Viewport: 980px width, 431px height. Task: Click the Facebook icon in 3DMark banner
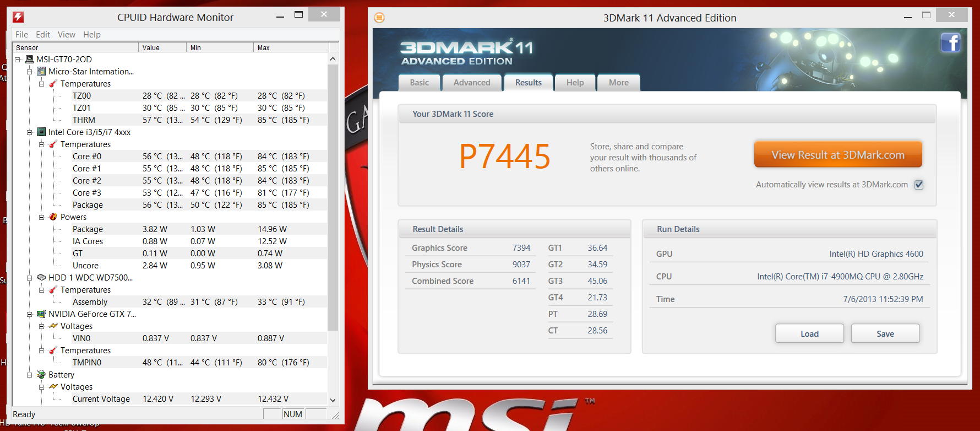(x=950, y=42)
